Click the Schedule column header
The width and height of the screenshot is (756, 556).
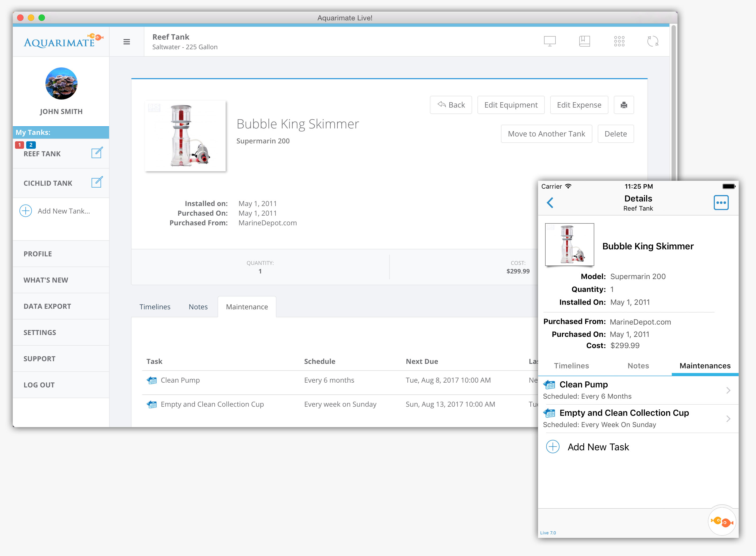pos(319,361)
